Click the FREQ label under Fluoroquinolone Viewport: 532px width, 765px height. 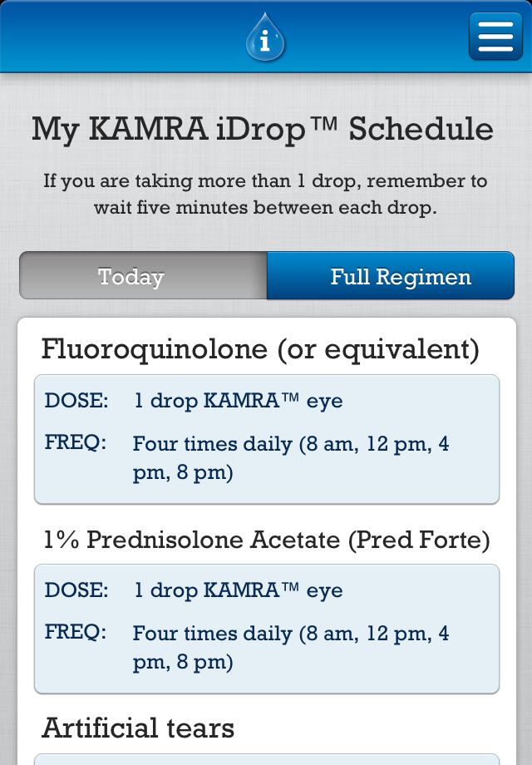click(76, 443)
